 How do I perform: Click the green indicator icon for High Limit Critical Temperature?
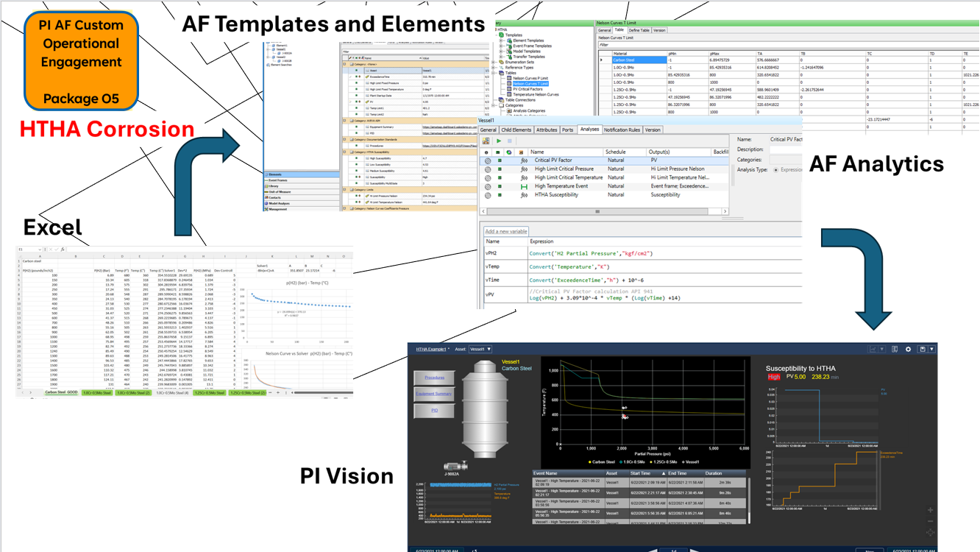point(500,178)
